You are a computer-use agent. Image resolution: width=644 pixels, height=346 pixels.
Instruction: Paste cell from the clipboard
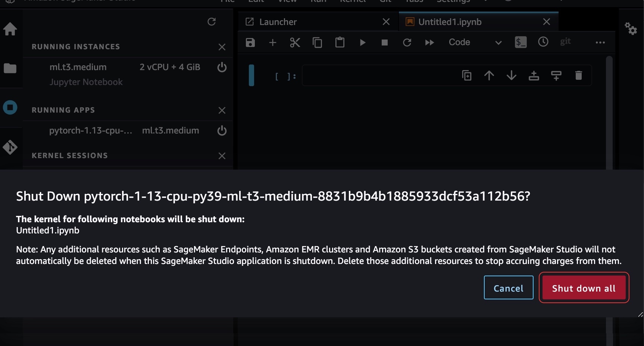[x=340, y=42]
